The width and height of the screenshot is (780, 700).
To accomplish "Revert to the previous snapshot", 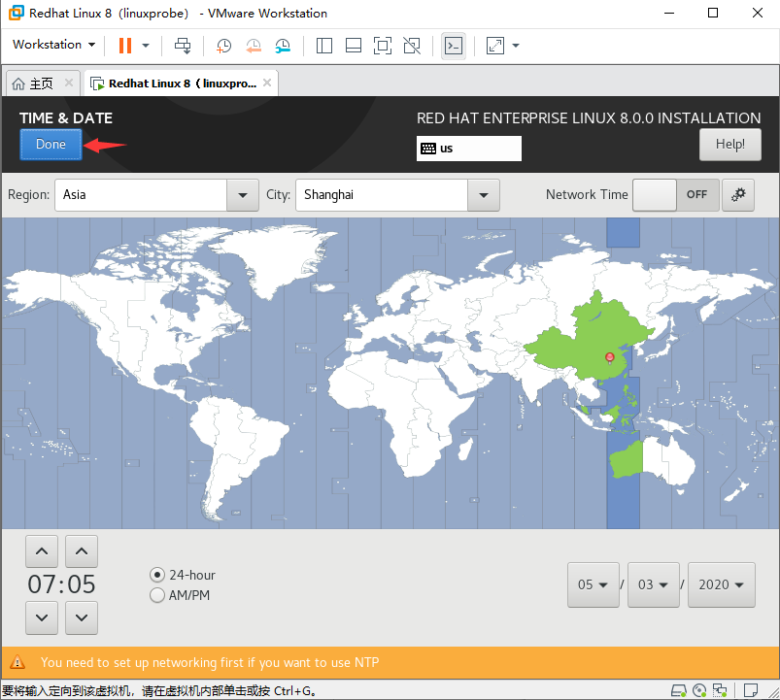I will point(254,46).
